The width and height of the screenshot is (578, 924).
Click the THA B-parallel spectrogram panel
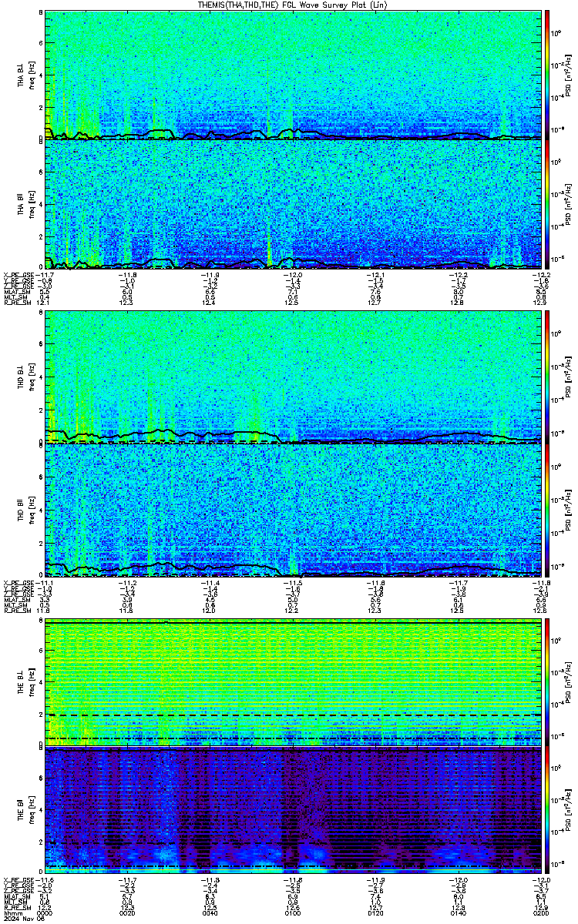tap(293, 204)
